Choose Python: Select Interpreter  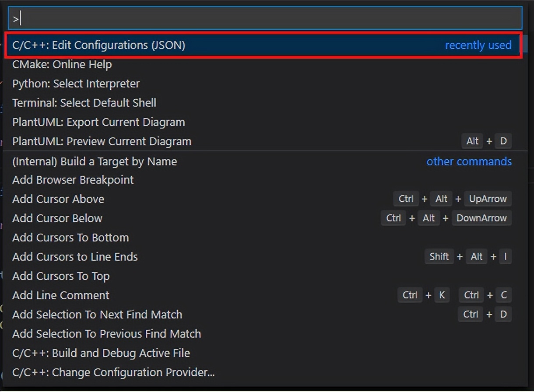(76, 84)
